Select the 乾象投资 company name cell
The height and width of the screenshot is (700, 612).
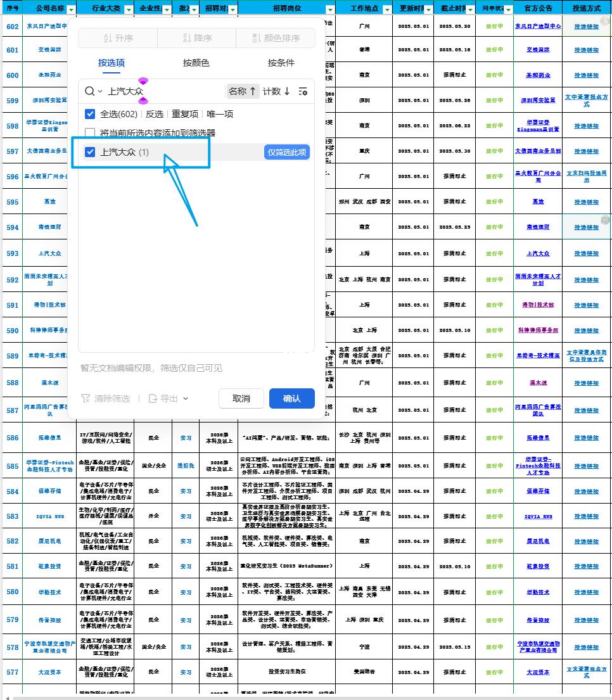(x=49, y=566)
